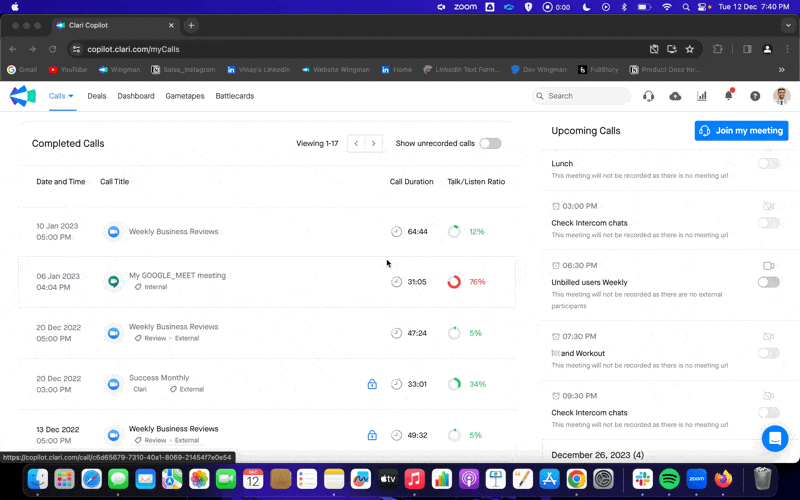Image resolution: width=800 pixels, height=500 pixels.
Task: Launch Spotify from the dock
Action: [x=669, y=479]
